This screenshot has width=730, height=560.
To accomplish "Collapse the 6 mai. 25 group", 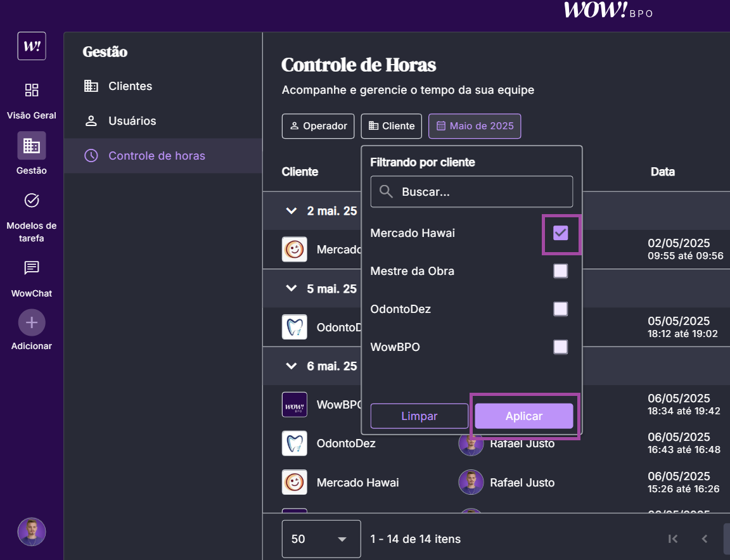I will coord(291,366).
